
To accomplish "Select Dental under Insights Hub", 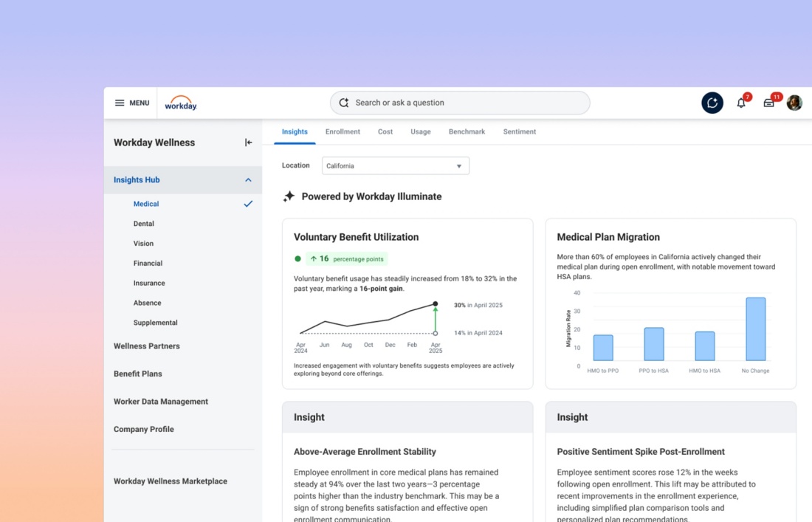I will coord(144,224).
